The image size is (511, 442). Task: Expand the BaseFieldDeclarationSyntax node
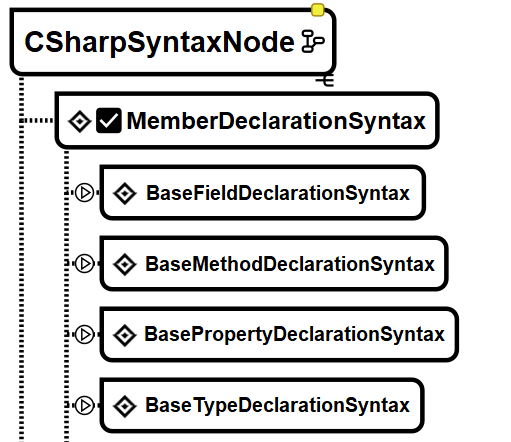click(x=84, y=193)
